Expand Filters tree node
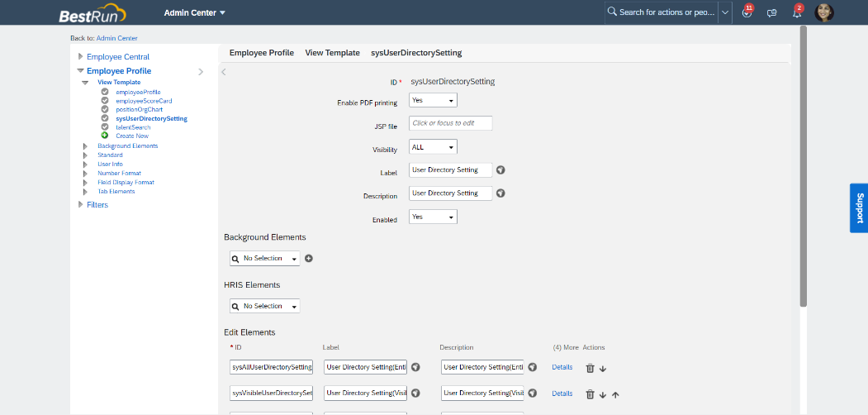Image resolution: width=868 pixels, height=415 pixels. [x=81, y=205]
